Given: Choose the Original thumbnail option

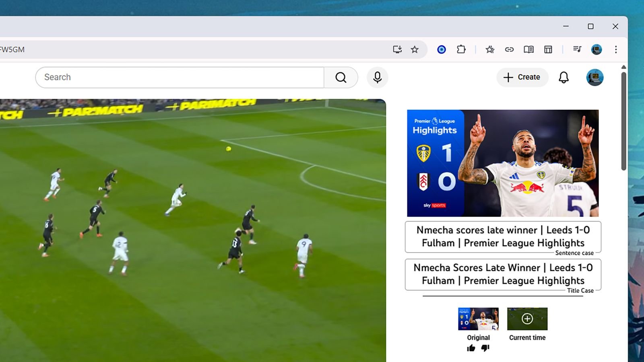Looking at the screenshot, I should coord(478,319).
